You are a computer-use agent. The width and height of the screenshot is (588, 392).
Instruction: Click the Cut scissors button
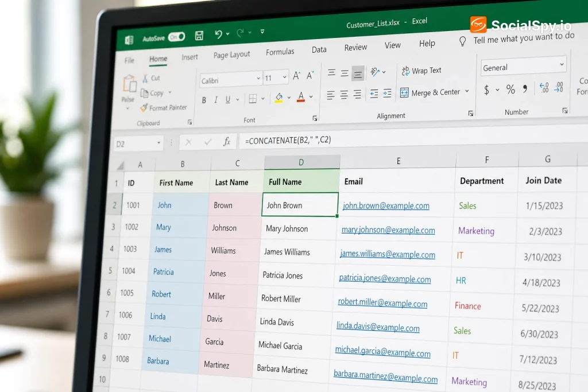[151, 78]
